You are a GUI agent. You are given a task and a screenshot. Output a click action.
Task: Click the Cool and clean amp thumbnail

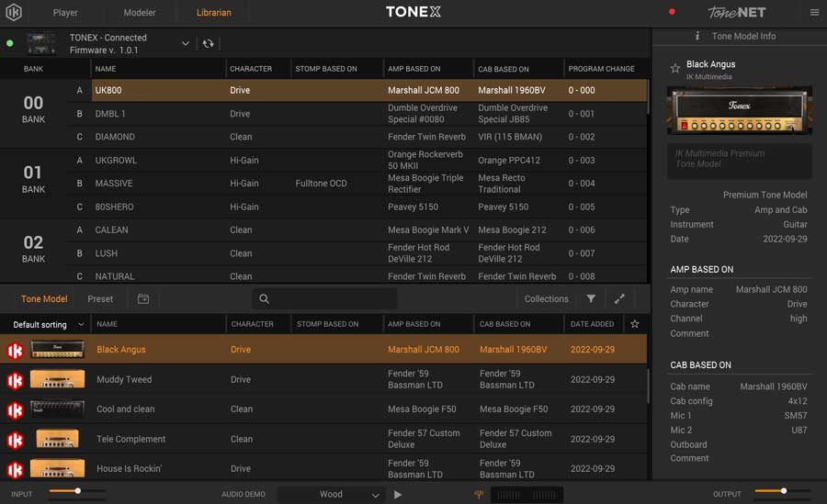(58, 409)
